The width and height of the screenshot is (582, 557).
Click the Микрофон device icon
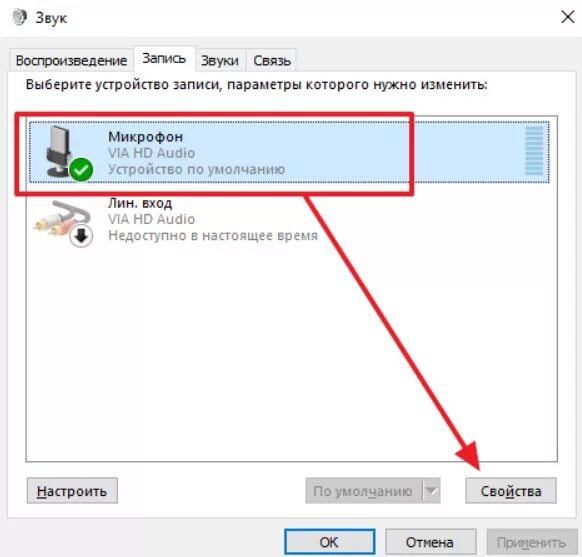coord(59,152)
